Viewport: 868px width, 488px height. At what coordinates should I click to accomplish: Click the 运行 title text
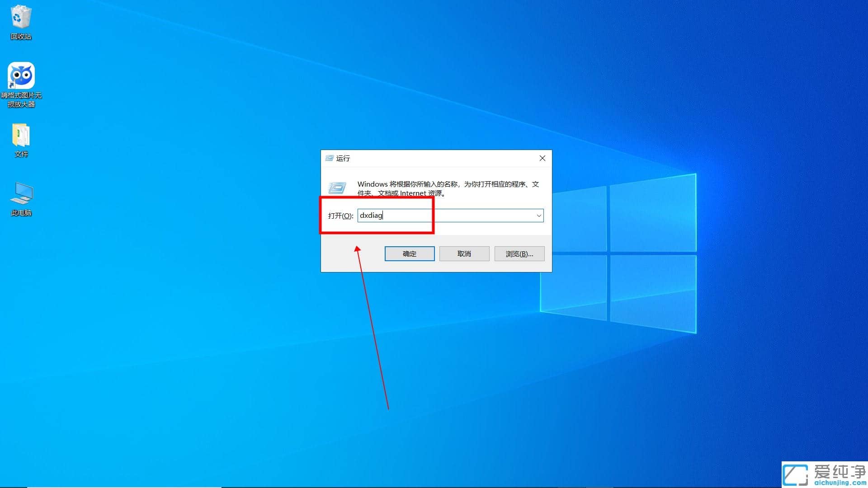(343, 158)
